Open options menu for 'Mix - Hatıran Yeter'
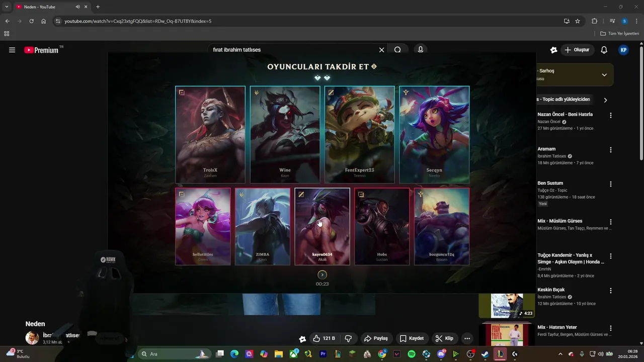This screenshot has height=362, width=644. point(611,328)
